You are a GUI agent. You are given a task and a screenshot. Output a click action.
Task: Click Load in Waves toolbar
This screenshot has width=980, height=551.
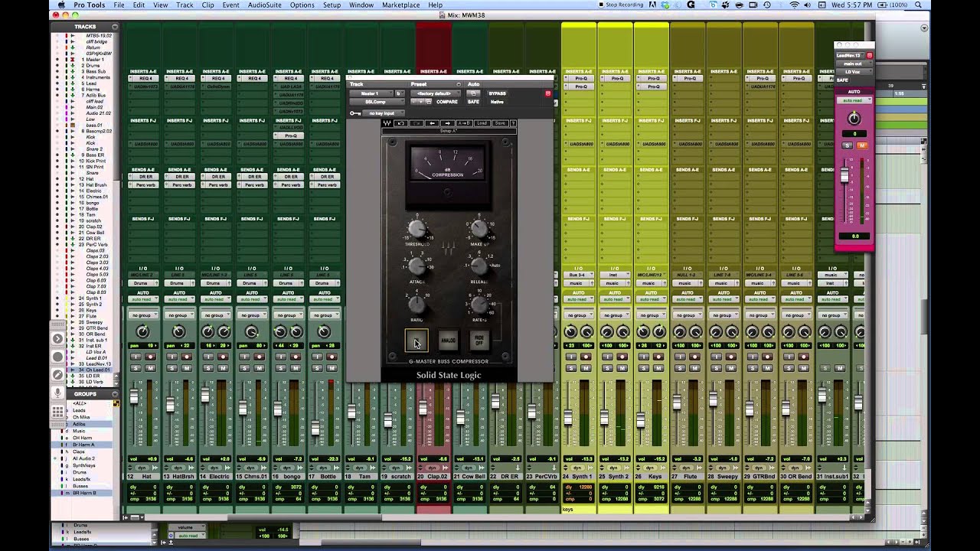(482, 123)
